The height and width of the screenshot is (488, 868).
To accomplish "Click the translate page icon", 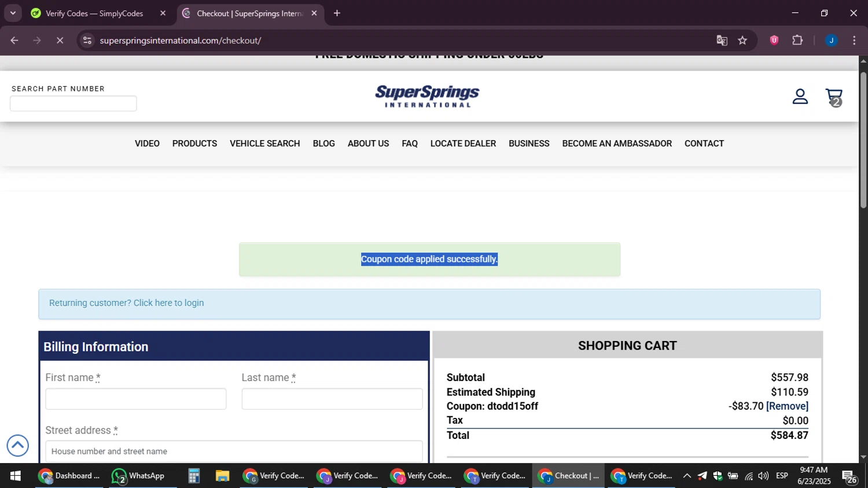I will click(722, 41).
